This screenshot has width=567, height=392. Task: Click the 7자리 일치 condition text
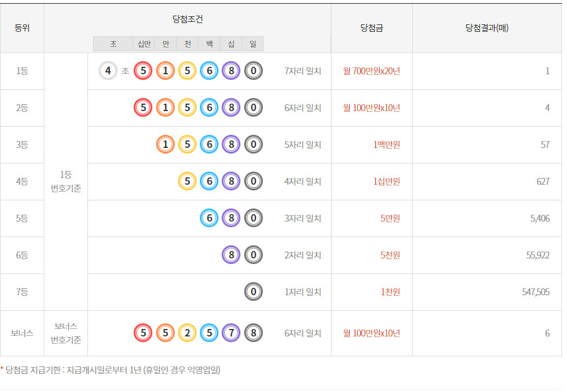(303, 71)
